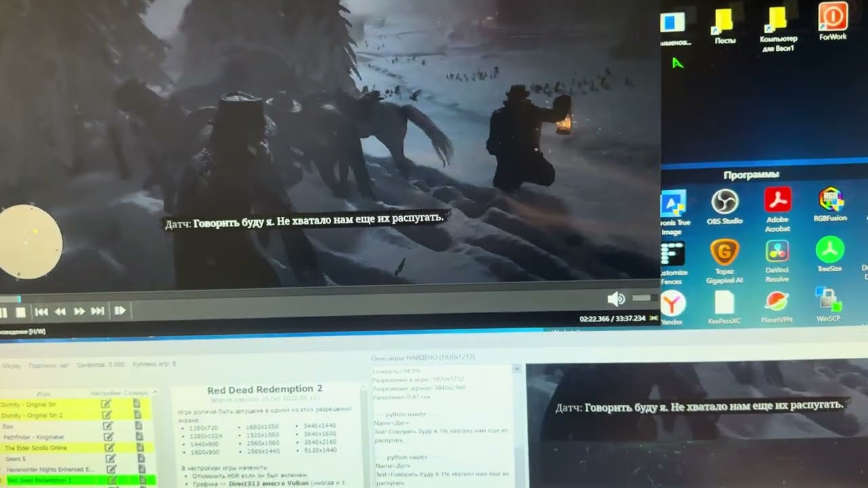Pause the video in the media player
This screenshot has width=868, height=488.
[3, 312]
